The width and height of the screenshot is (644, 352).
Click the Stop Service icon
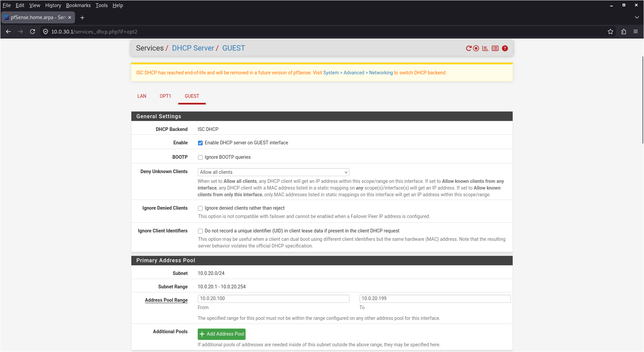coord(476,48)
